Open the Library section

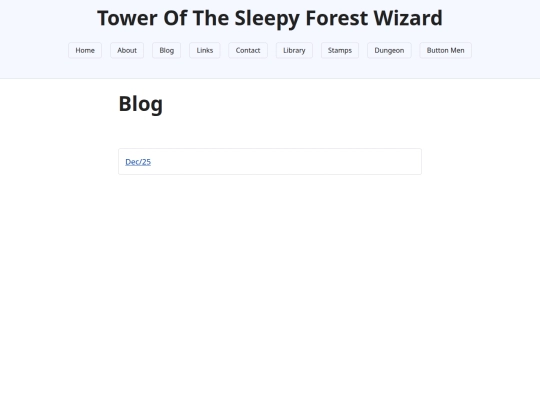pos(294,50)
